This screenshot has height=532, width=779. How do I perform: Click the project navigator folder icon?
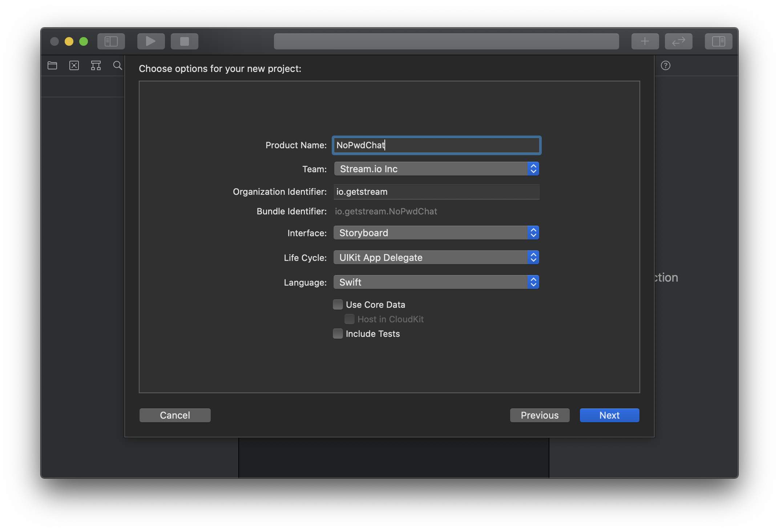[x=53, y=65]
